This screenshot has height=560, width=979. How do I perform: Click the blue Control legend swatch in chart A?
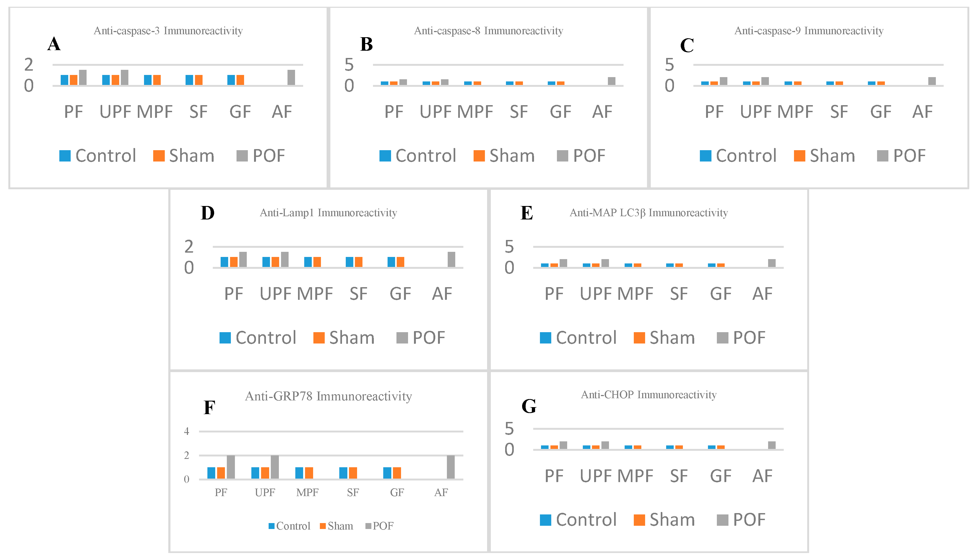[65, 156]
